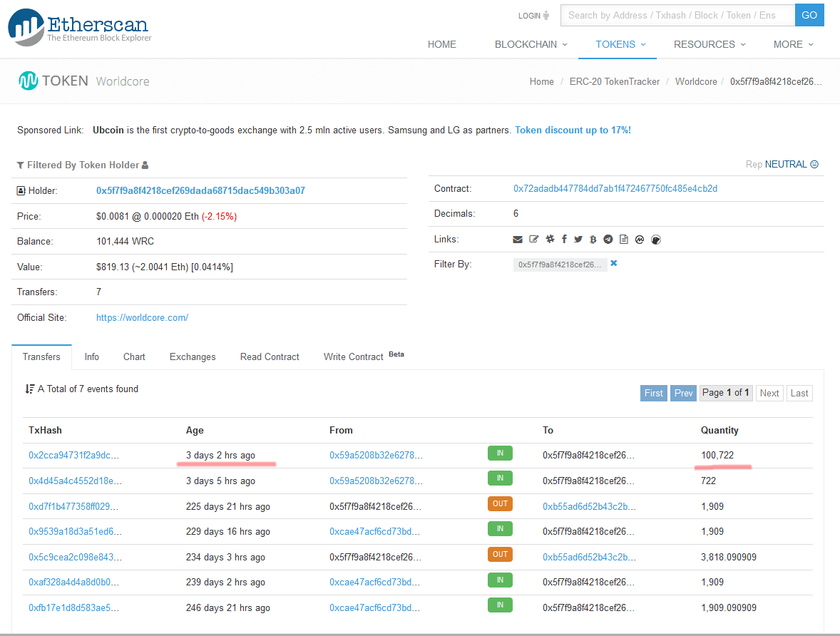Open transaction 0x2cca94731f2a9dc...
The image size is (840, 636).
(x=74, y=456)
